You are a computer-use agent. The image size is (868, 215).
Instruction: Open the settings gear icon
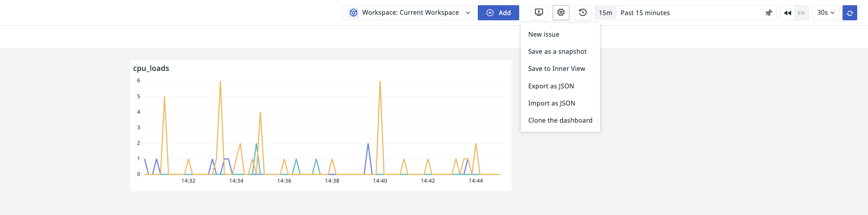click(561, 13)
